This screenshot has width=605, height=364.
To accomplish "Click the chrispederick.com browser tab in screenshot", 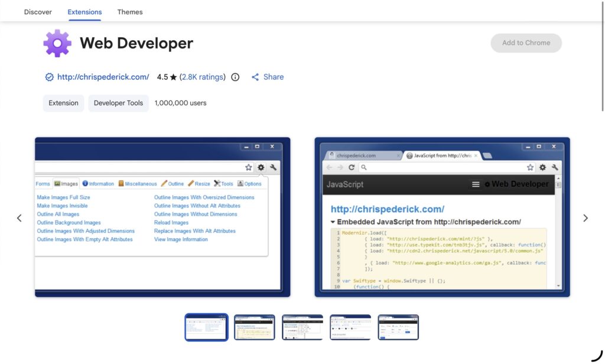I will (364, 155).
